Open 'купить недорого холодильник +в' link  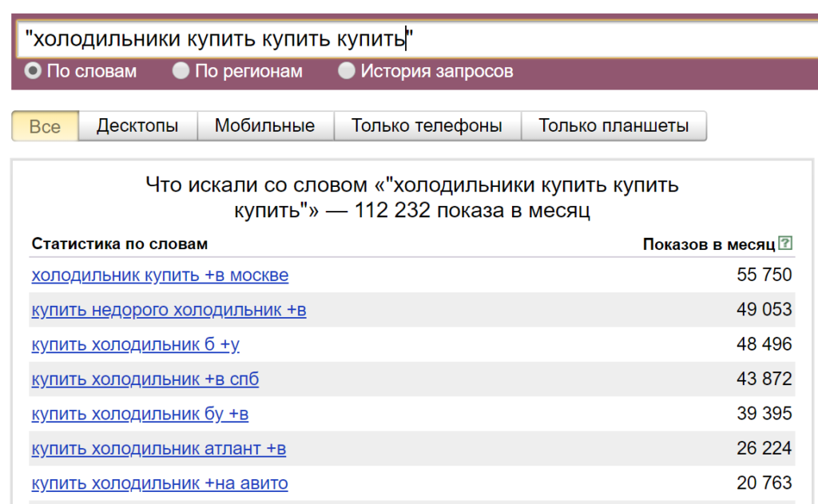click(169, 310)
